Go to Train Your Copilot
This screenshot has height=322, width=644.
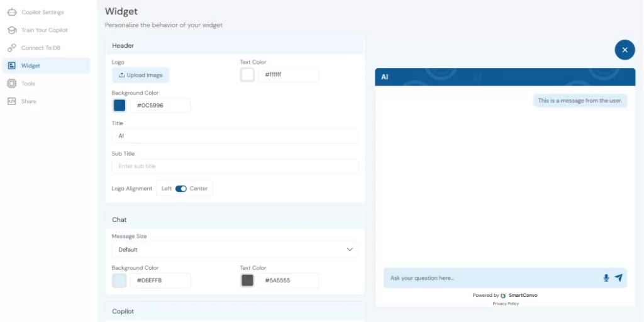point(45,30)
